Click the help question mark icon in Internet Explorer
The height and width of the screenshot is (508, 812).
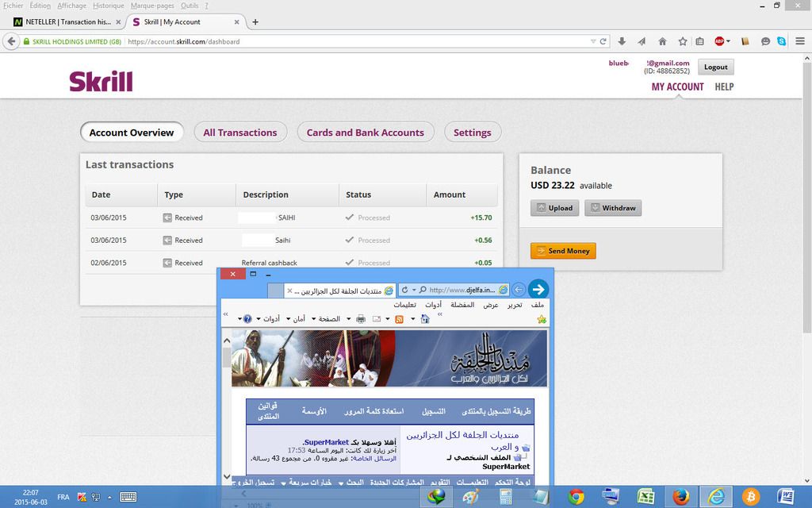point(247,319)
